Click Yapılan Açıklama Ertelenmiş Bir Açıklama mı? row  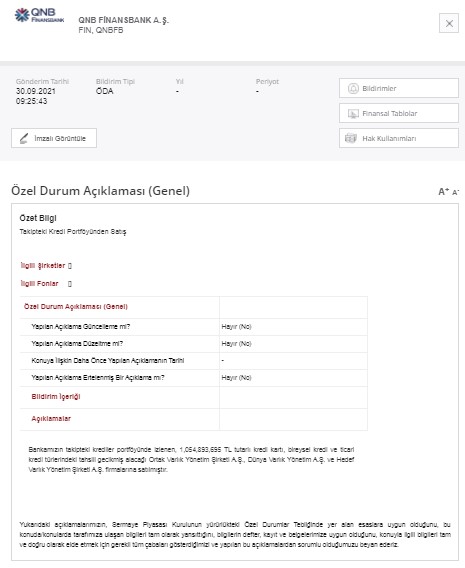[194, 378]
